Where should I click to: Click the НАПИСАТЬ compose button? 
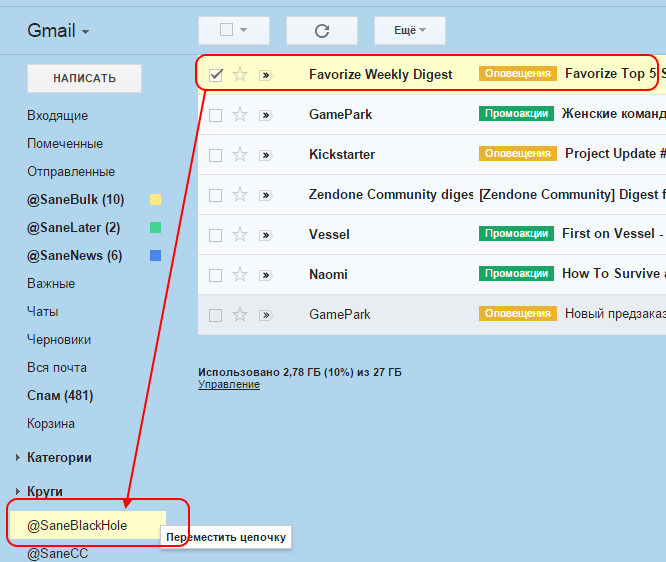85,79
